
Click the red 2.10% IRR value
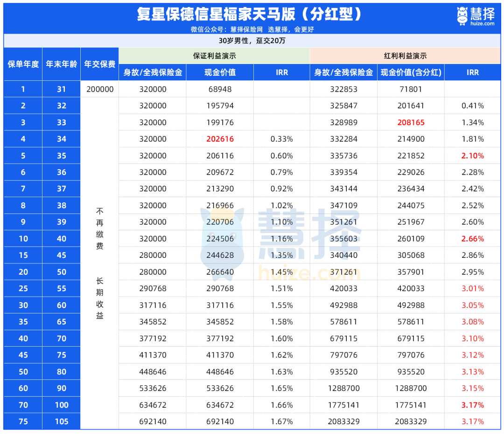coord(472,156)
